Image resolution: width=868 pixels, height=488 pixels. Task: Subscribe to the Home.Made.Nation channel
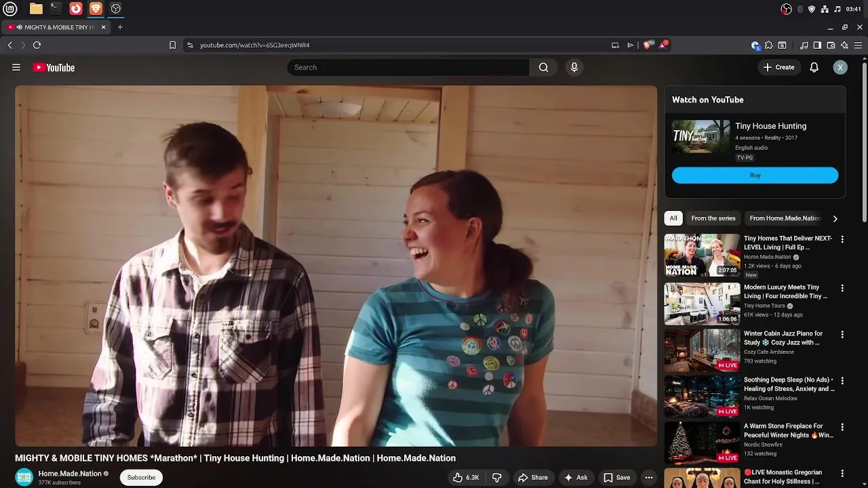coord(141,477)
